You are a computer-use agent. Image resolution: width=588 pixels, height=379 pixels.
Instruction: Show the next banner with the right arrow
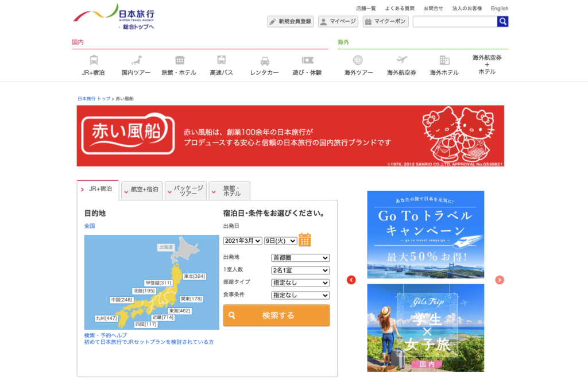pyautogui.click(x=500, y=280)
